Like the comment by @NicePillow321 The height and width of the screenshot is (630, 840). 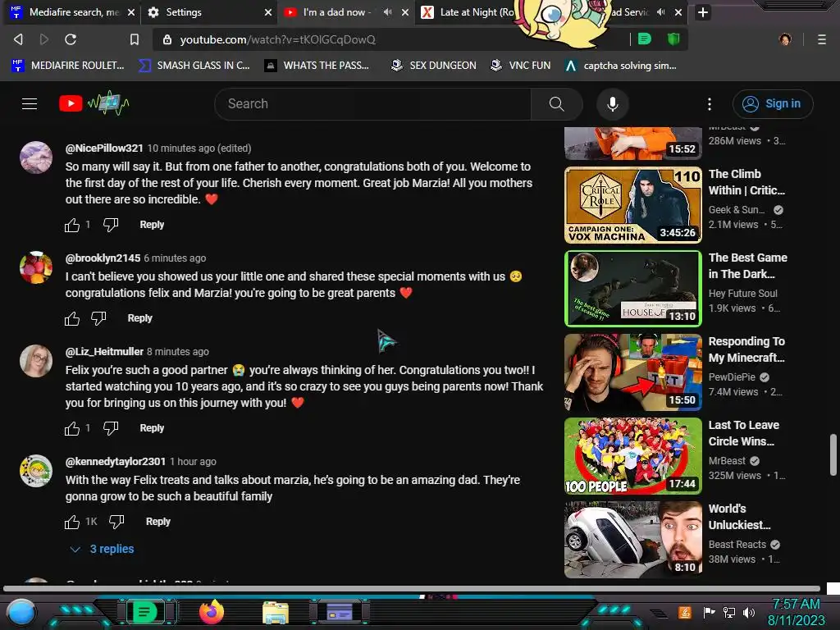[72, 225]
